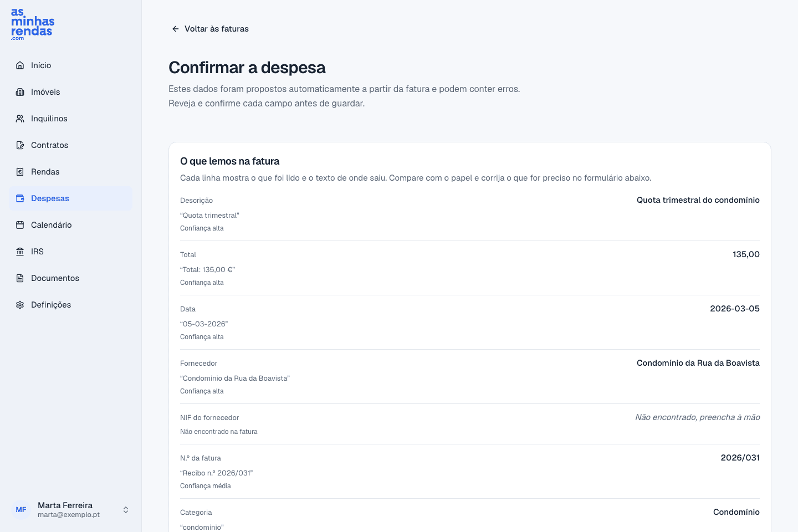Expand the Marta Ferreira account menu chevron
Image resolution: width=798 pixels, height=532 pixels.
[126, 510]
